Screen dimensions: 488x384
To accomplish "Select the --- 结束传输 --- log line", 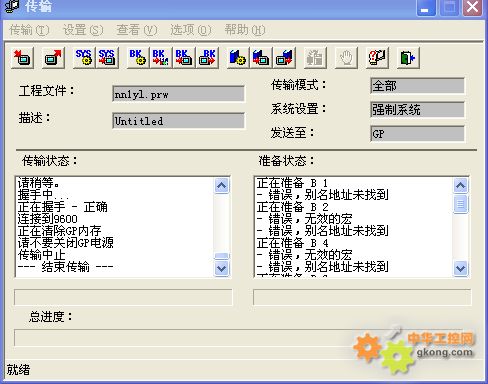I will [65, 267].
